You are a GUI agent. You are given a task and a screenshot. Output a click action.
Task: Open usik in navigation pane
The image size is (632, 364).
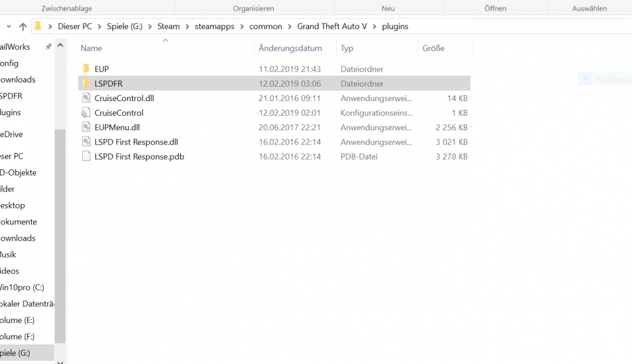[x=8, y=254]
